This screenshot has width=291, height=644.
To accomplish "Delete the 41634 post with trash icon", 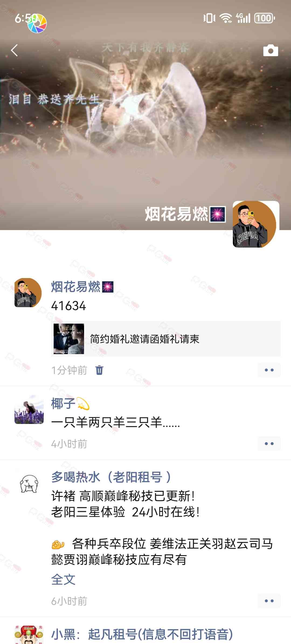I will 99,370.
